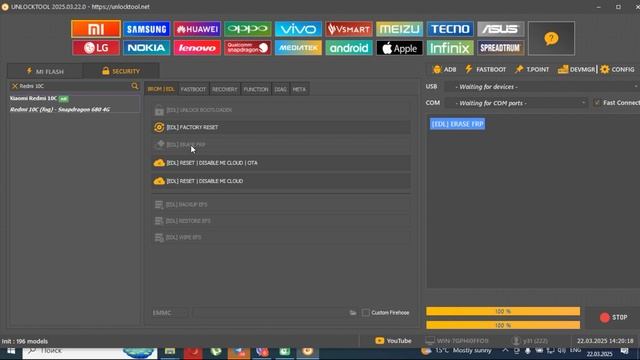Clear the Redmi 10C search text
Screen dimensions: 640x360
click(x=15, y=86)
